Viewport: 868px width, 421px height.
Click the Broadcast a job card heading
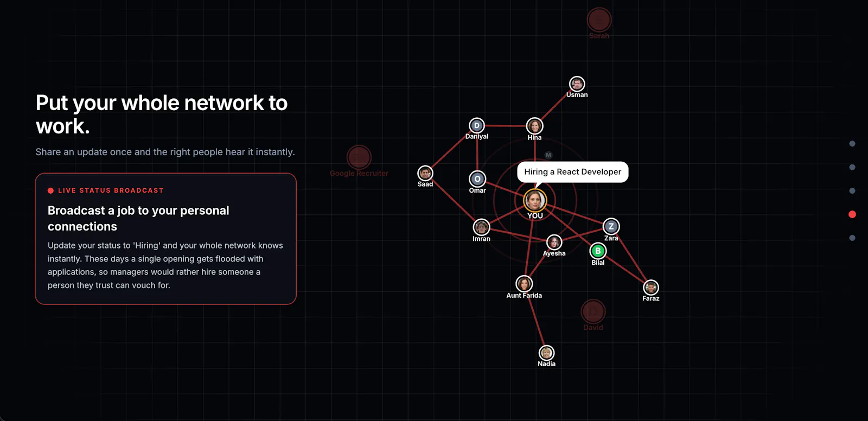138,218
